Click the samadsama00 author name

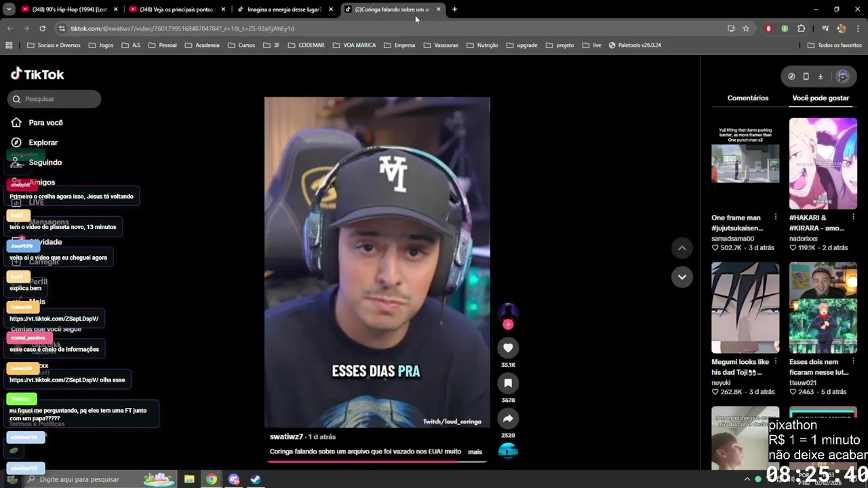[732, 239]
